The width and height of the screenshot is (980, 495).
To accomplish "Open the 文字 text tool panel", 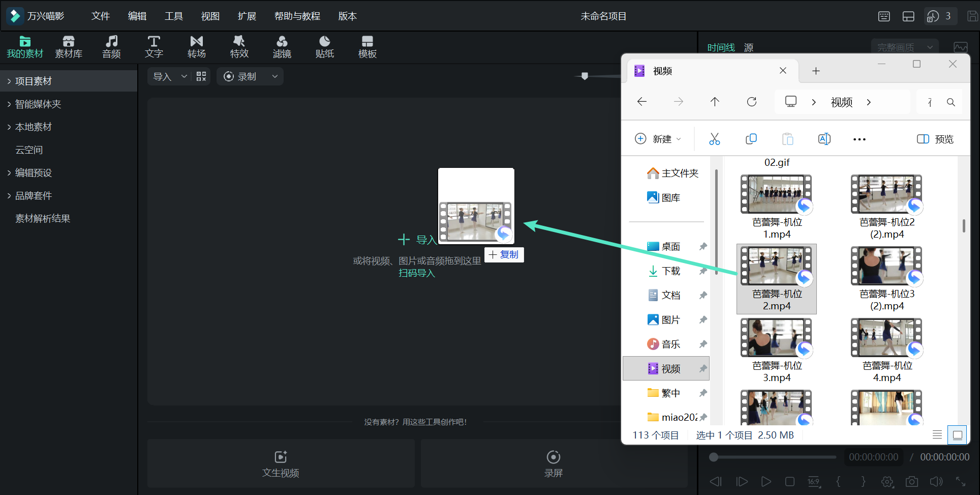I will tap(154, 47).
